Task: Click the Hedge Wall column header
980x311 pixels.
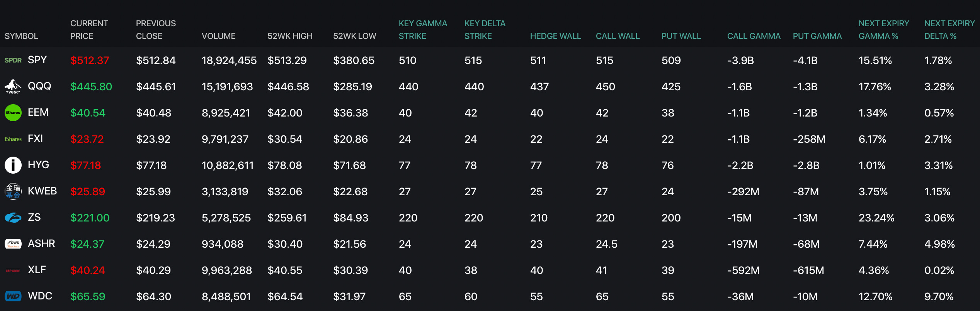Action: click(555, 36)
